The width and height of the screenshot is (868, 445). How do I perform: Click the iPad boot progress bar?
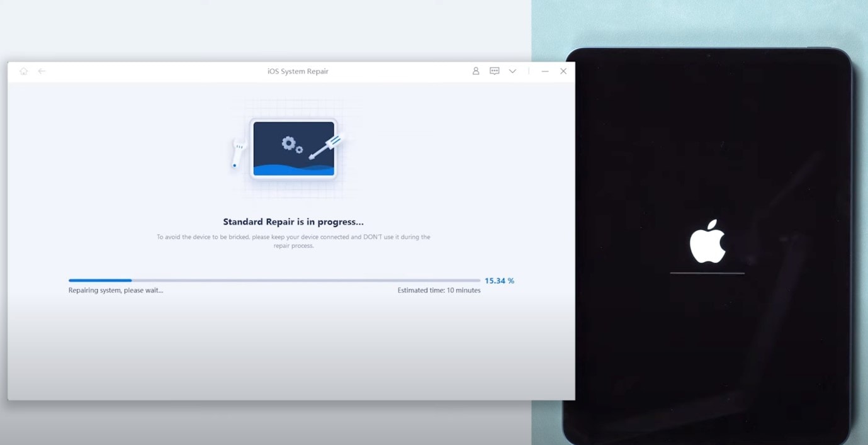[x=707, y=273]
